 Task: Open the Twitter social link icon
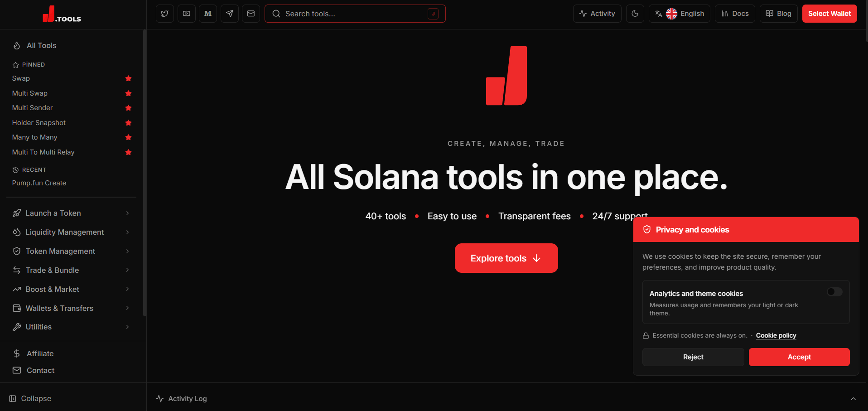click(x=165, y=14)
